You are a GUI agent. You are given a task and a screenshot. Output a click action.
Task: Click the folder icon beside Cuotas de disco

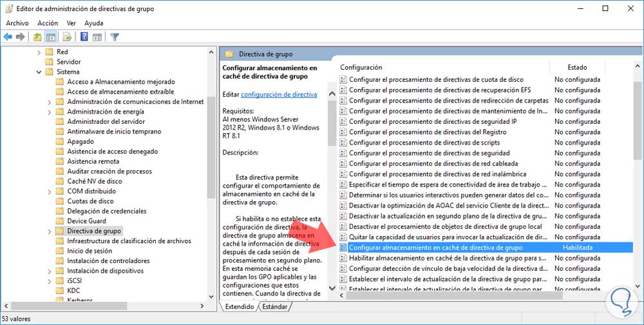pyautogui.click(x=60, y=201)
